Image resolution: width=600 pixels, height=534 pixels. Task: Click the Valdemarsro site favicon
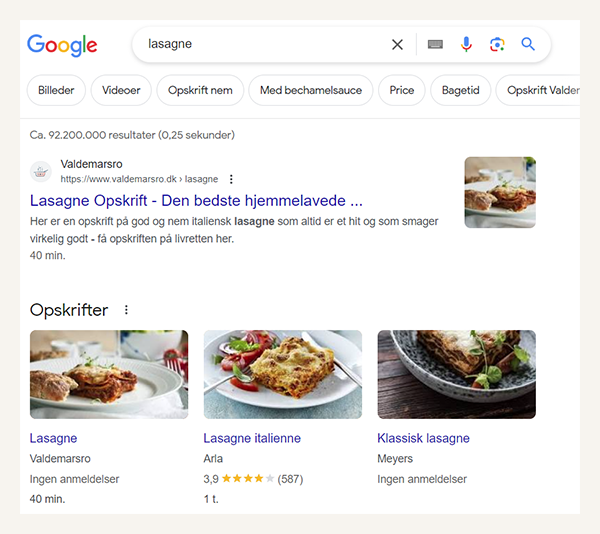[x=41, y=171]
